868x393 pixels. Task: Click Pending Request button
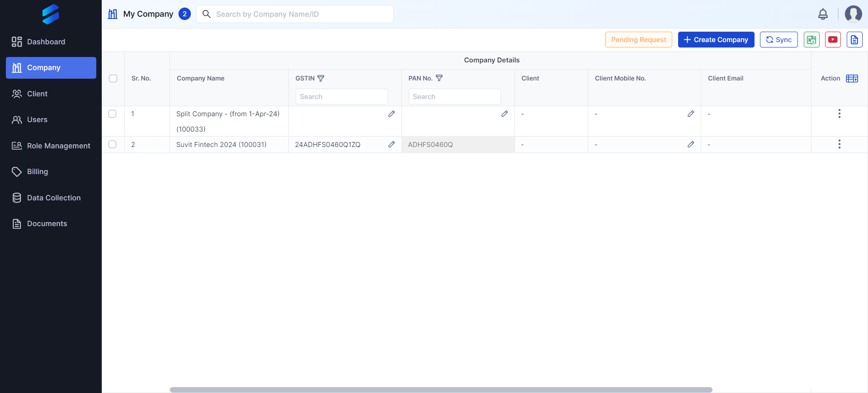click(x=638, y=40)
